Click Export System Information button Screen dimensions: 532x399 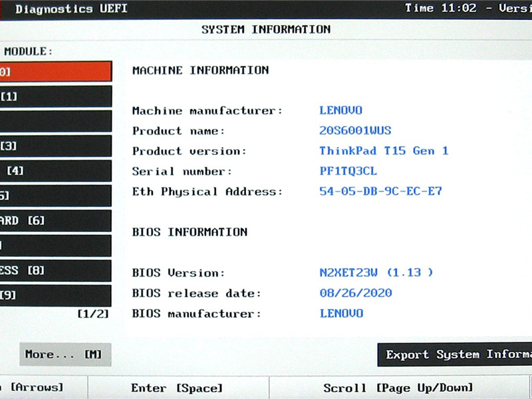click(x=455, y=354)
